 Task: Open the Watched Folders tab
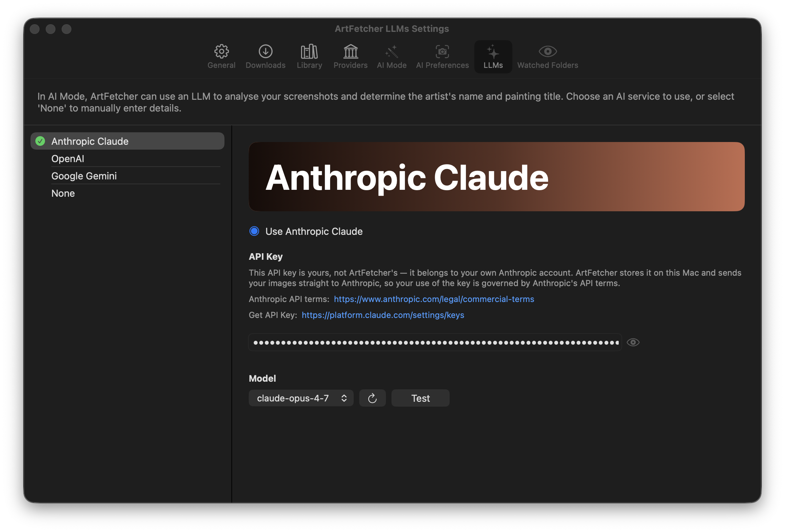click(x=548, y=57)
